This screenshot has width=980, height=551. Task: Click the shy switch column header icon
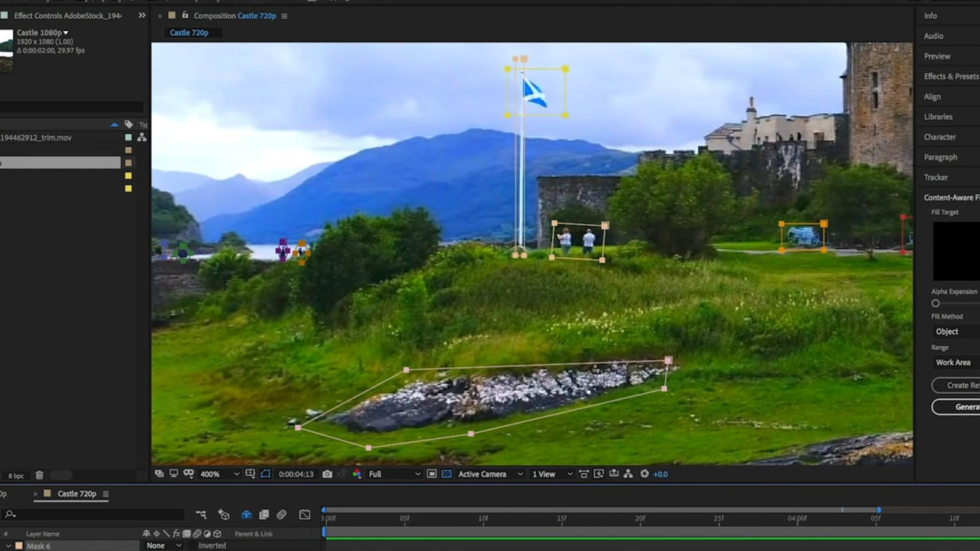coord(146,534)
